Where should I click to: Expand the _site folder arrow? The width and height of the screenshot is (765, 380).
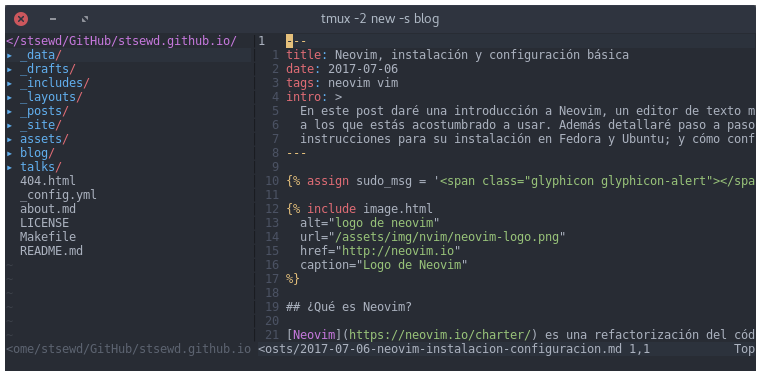(x=9, y=125)
